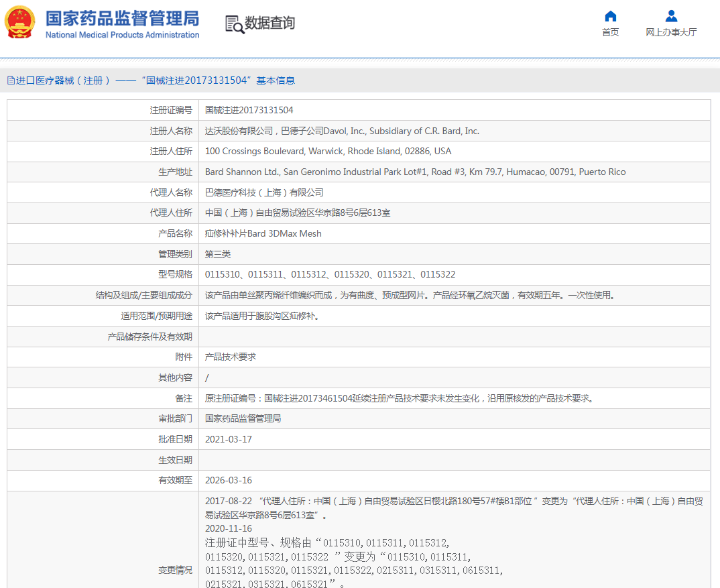Click the national emblem logo
The height and width of the screenshot is (588, 720).
click(19, 22)
